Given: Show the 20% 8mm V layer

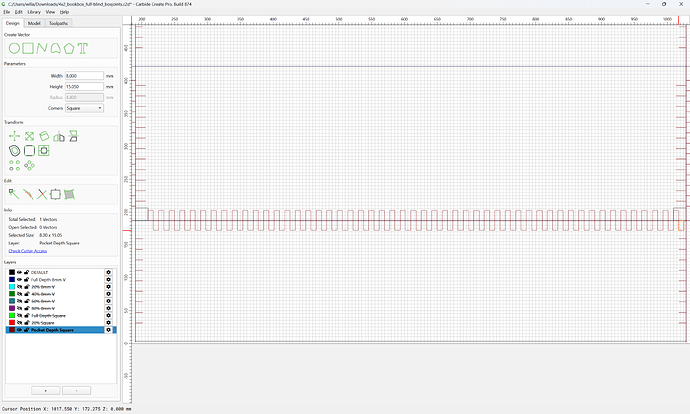Looking at the screenshot, I should point(19,287).
